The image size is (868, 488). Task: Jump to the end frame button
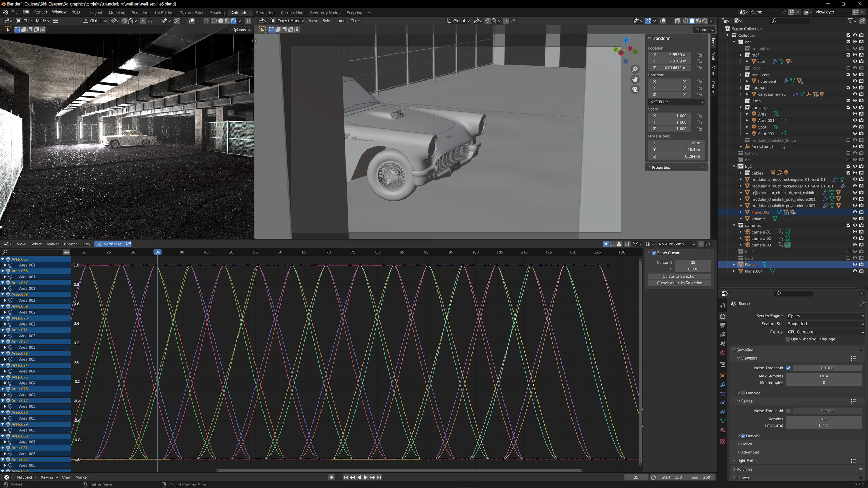tap(379, 477)
